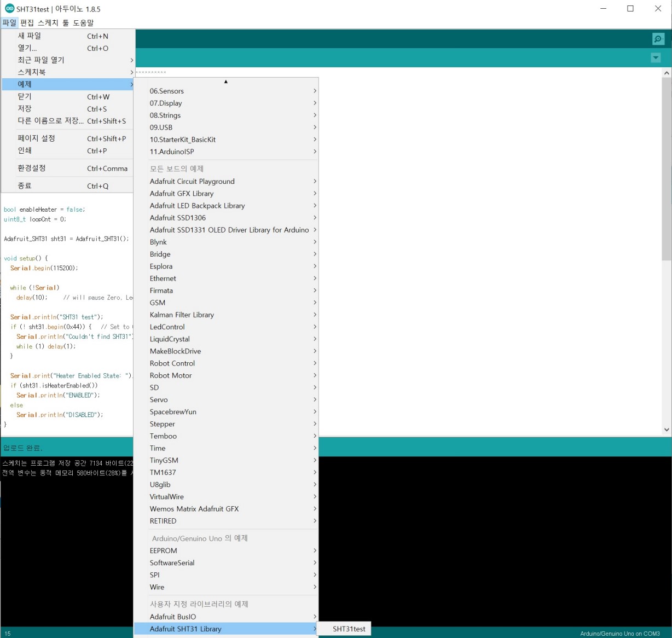Image resolution: width=672 pixels, height=638 pixels.
Task: Open LedControl examples submenu
Action: (226, 327)
